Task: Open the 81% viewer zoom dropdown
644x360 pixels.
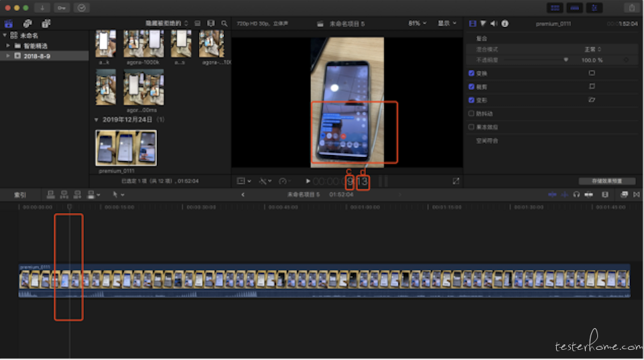Action: click(x=417, y=24)
